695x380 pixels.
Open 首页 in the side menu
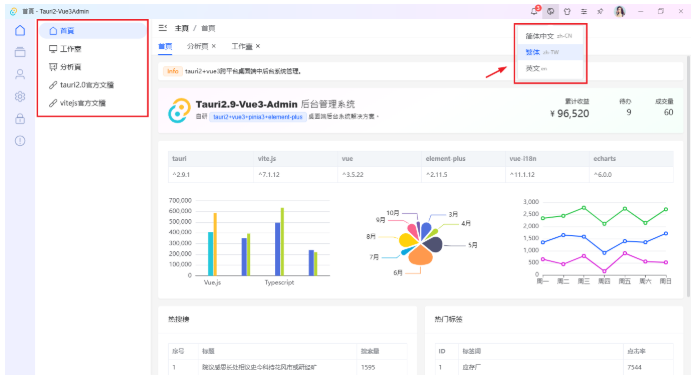pyautogui.click(x=93, y=31)
